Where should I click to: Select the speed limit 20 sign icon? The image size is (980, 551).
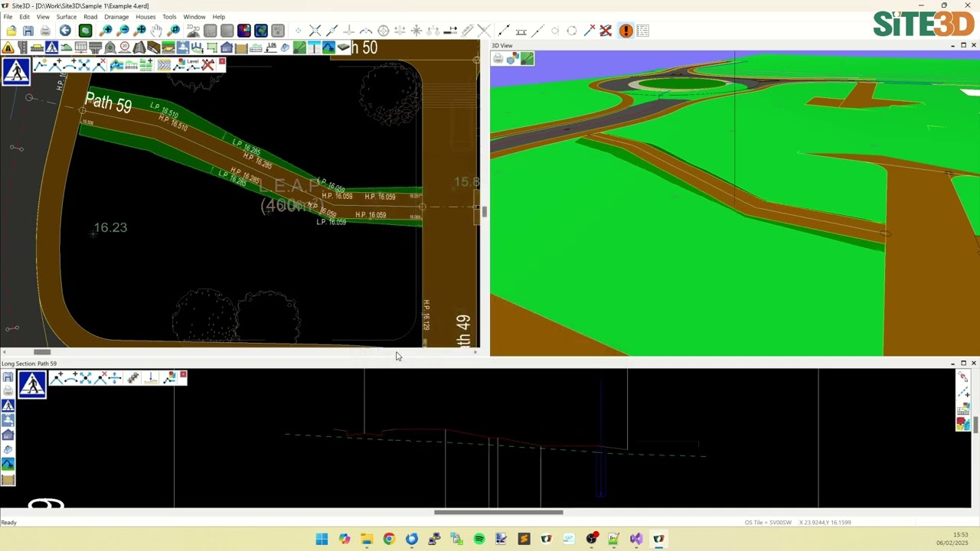click(x=126, y=47)
